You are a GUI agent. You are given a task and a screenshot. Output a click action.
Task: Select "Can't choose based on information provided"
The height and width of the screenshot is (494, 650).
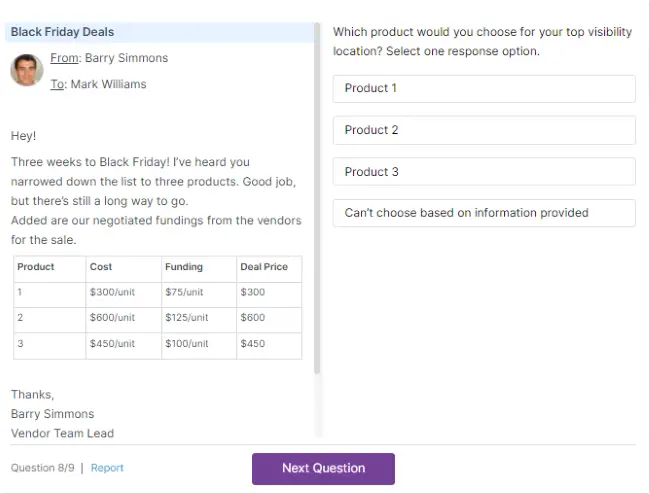484,213
